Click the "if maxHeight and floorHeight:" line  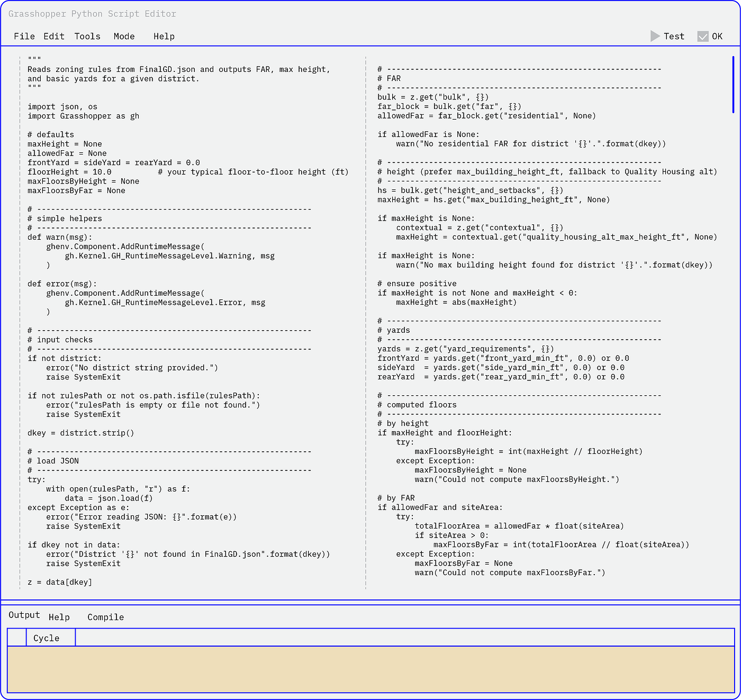(x=445, y=433)
